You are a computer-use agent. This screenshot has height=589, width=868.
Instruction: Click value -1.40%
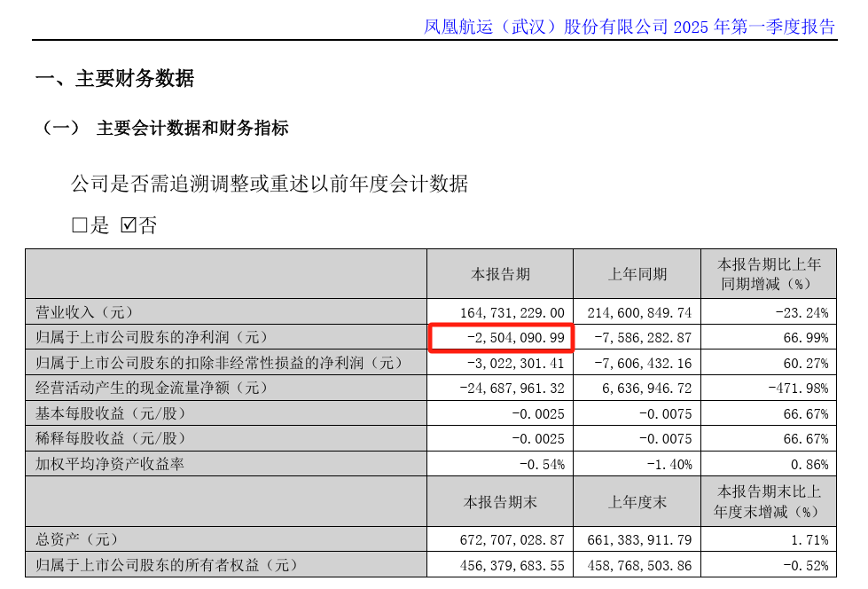669,464
